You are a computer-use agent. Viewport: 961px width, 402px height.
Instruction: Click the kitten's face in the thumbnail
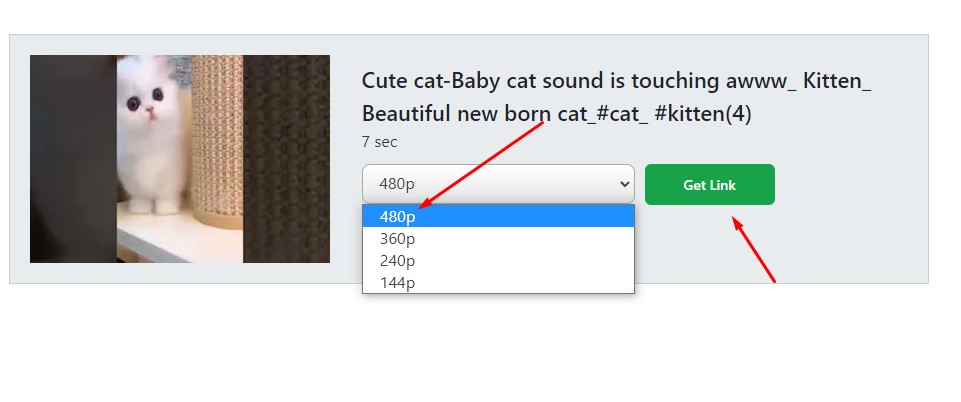(x=146, y=101)
